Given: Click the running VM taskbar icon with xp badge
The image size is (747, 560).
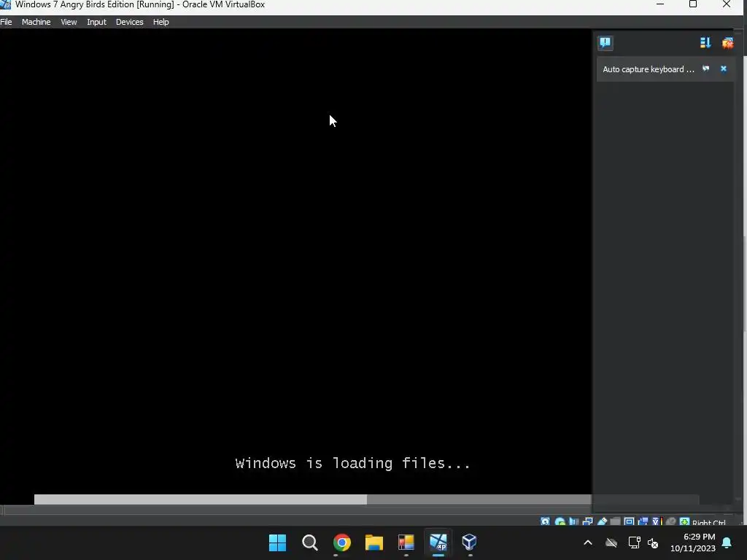Looking at the screenshot, I should click(x=438, y=542).
